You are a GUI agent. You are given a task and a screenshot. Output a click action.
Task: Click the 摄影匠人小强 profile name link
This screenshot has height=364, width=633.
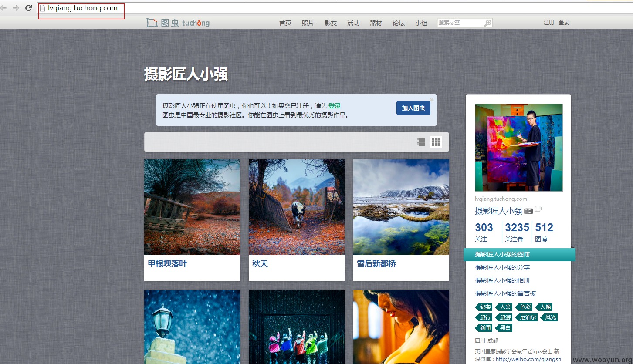[x=498, y=211]
